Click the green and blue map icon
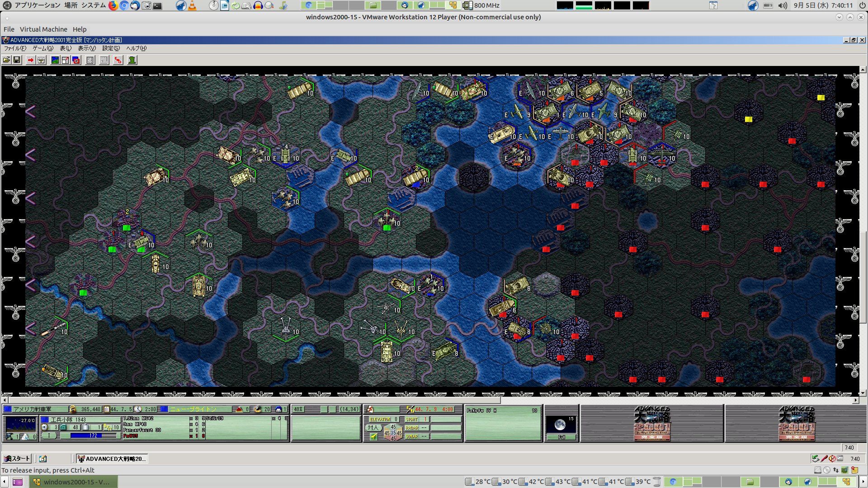 point(55,60)
